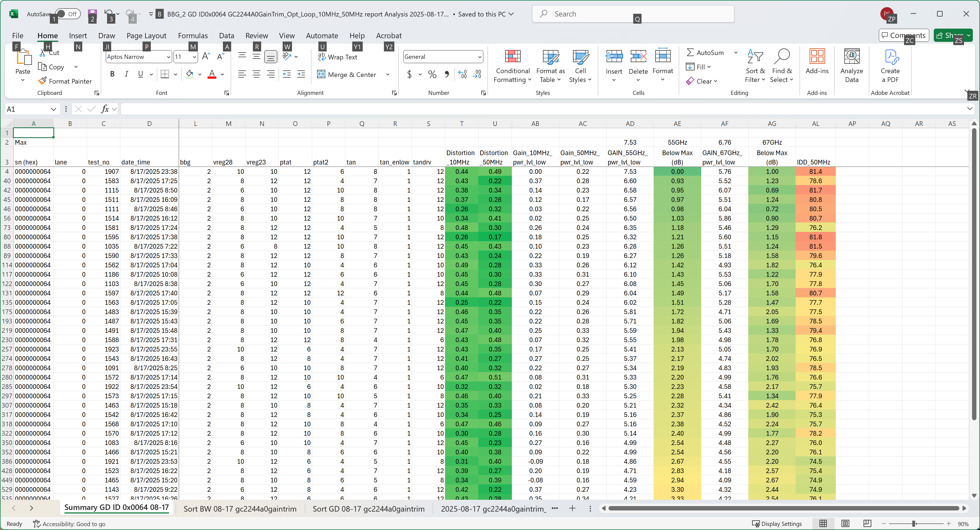This screenshot has height=530, width=980.
Task: Click the Format Painter brush icon
Action: 43,81
